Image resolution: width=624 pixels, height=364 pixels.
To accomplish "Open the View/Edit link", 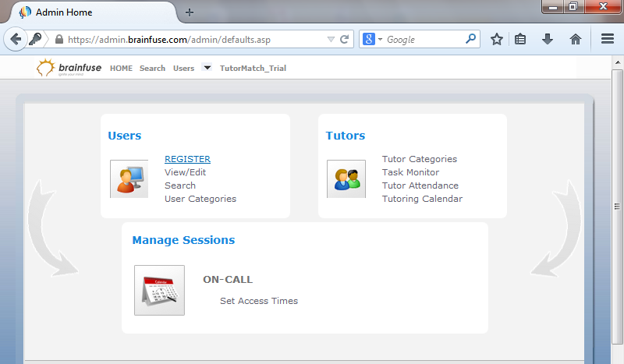I will click(x=185, y=171).
